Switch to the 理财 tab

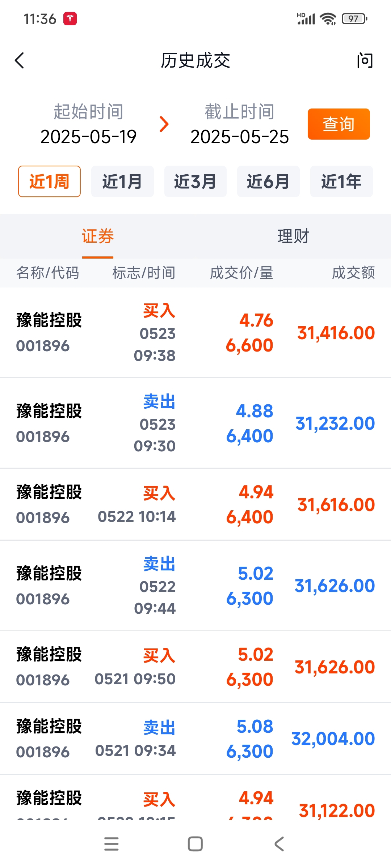[293, 236]
